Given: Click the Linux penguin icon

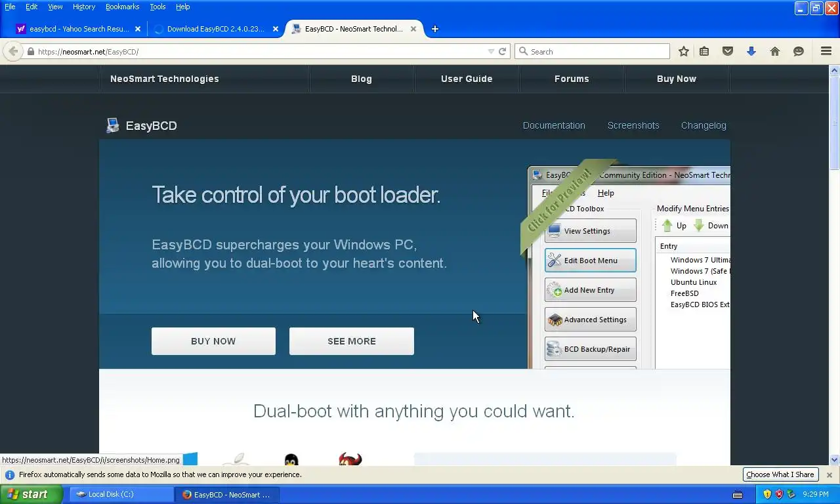Looking at the screenshot, I should 291,459.
